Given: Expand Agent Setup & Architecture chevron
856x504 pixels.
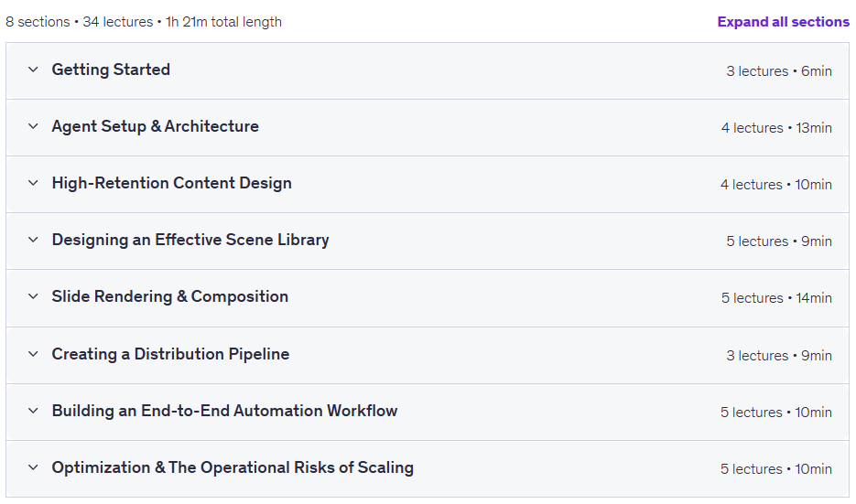Looking at the screenshot, I should tap(33, 126).
